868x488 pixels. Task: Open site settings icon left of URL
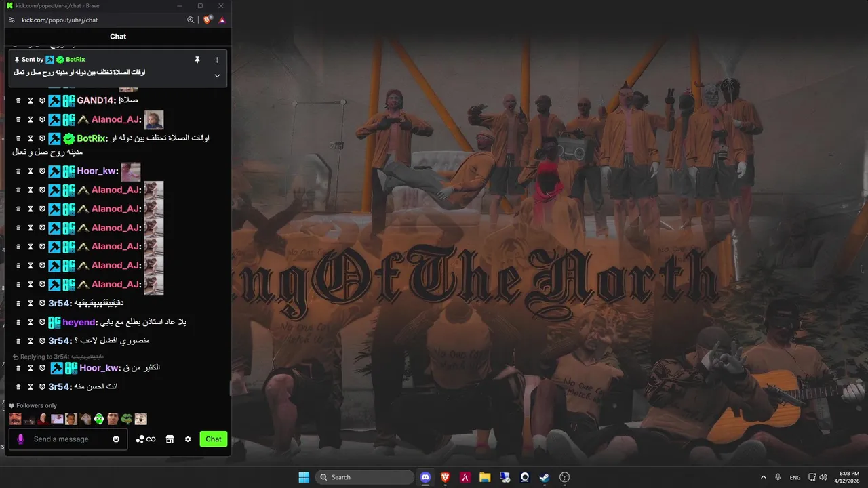(x=12, y=20)
